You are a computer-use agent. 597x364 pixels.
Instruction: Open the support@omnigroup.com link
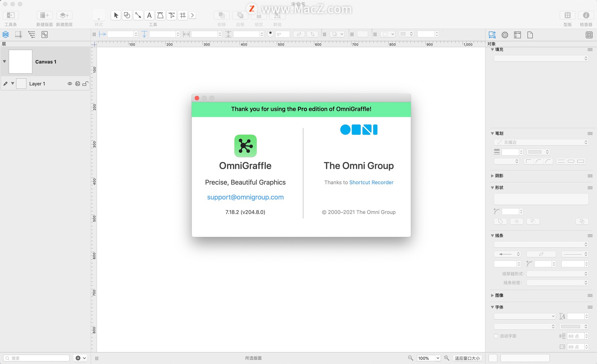(x=245, y=197)
